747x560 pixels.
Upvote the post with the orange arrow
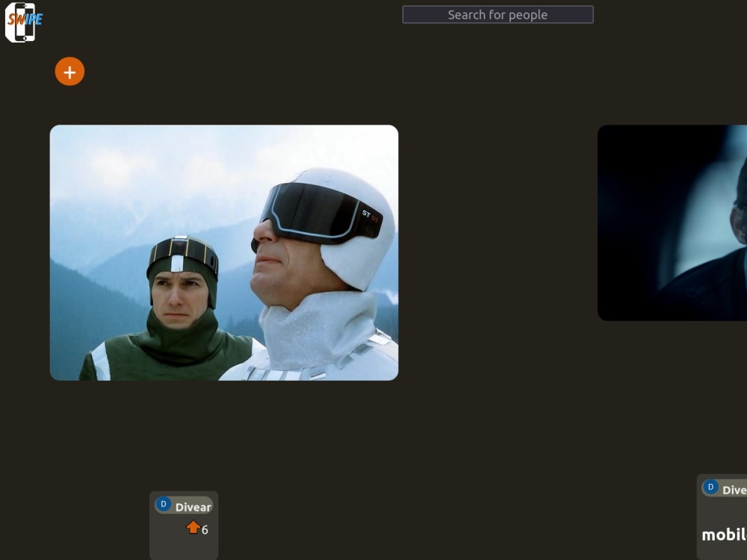pyautogui.click(x=193, y=527)
